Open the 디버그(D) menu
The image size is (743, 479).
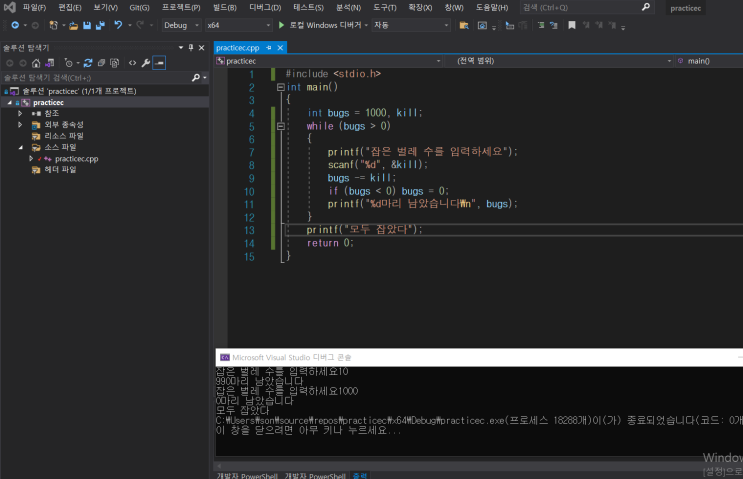click(x=265, y=8)
